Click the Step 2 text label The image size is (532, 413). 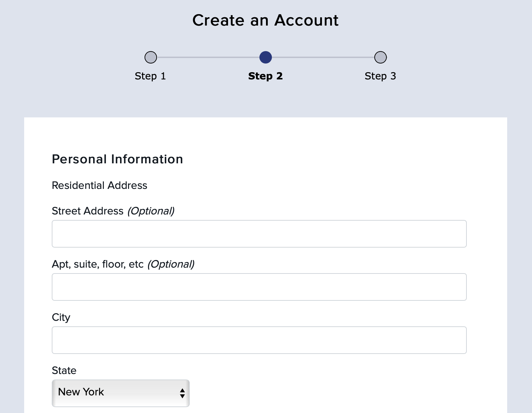[265, 76]
